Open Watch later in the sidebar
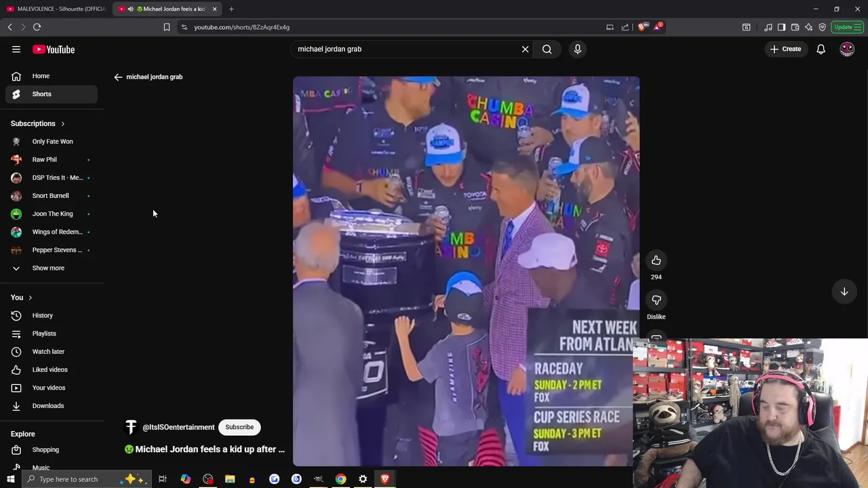Screen dimensions: 868x488 pos(52,352)
